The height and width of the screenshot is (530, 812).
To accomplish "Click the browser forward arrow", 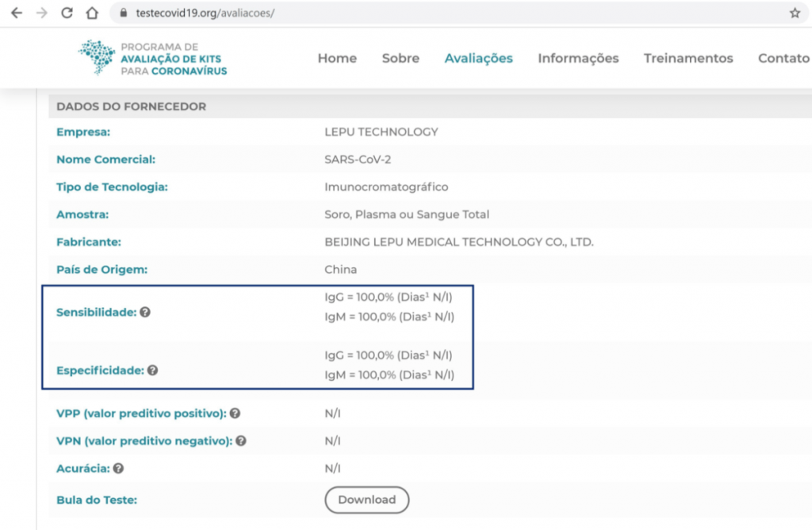I will pyautogui.click(x=42, y=13).
